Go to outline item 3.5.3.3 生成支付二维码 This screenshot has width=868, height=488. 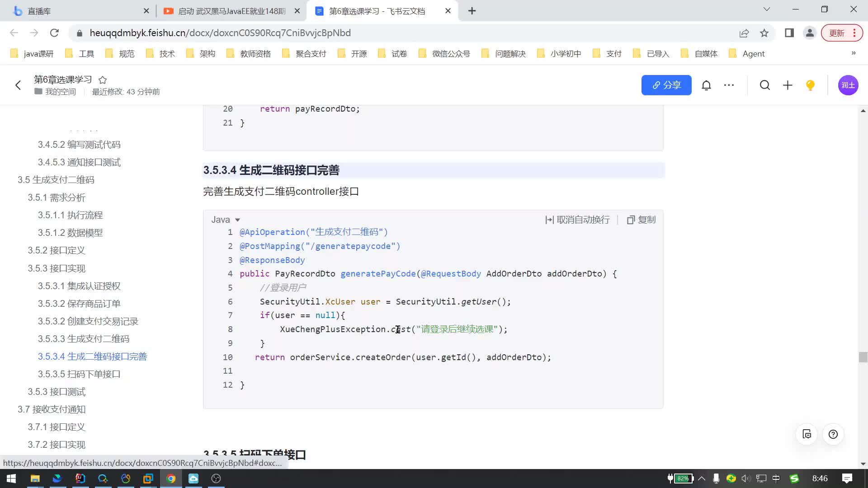(x=84, y=339)
